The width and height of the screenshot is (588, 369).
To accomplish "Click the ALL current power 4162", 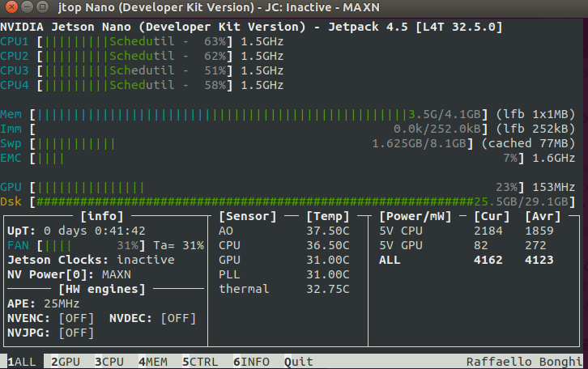I will (488, 260).
